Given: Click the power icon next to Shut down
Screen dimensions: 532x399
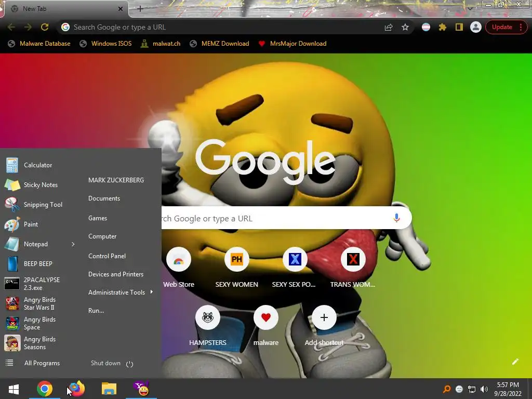Looking at the screenshot, I should pos(129,364).
